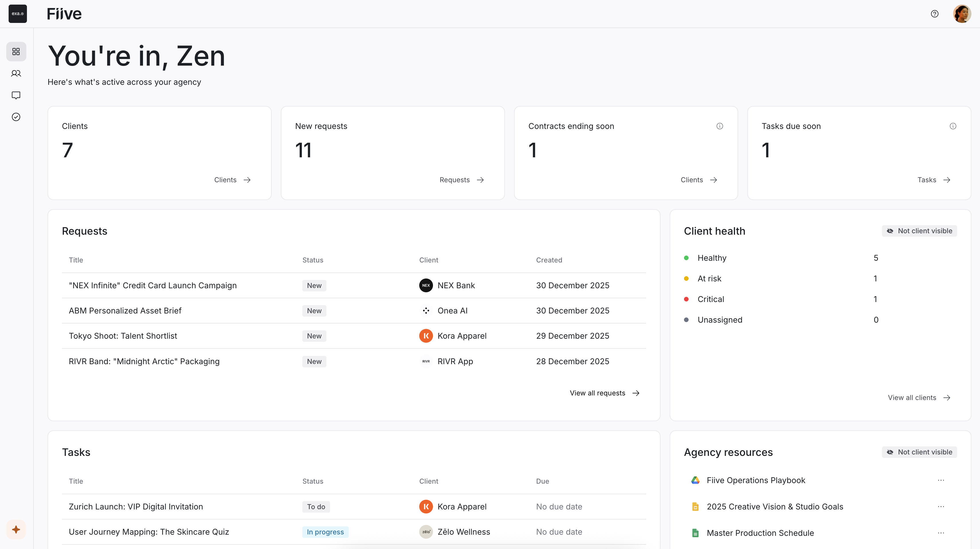Open the Clients people icon in the sidebar
980x549 pixels.
click(16, 73)
